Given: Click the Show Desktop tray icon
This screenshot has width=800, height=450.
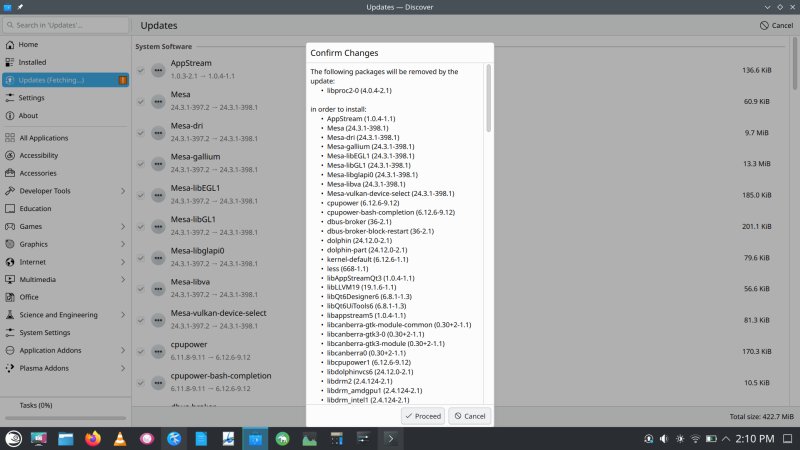Looking at the screenshot, I should pos(787,439).
